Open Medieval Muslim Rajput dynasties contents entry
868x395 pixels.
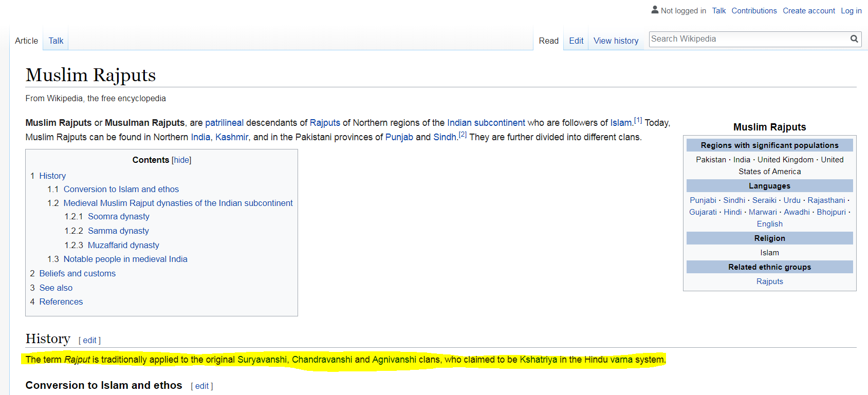tap(178, 203)
